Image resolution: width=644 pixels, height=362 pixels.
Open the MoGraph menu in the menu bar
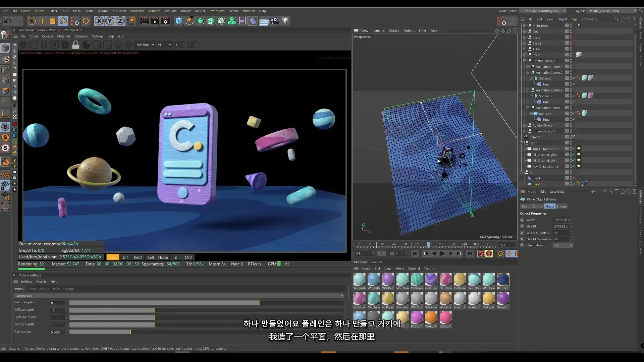tap(119, 11)
